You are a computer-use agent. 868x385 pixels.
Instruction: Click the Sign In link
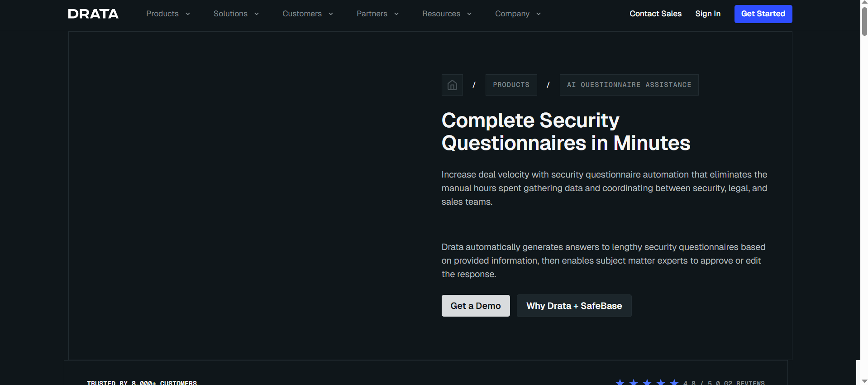(708, 14)
